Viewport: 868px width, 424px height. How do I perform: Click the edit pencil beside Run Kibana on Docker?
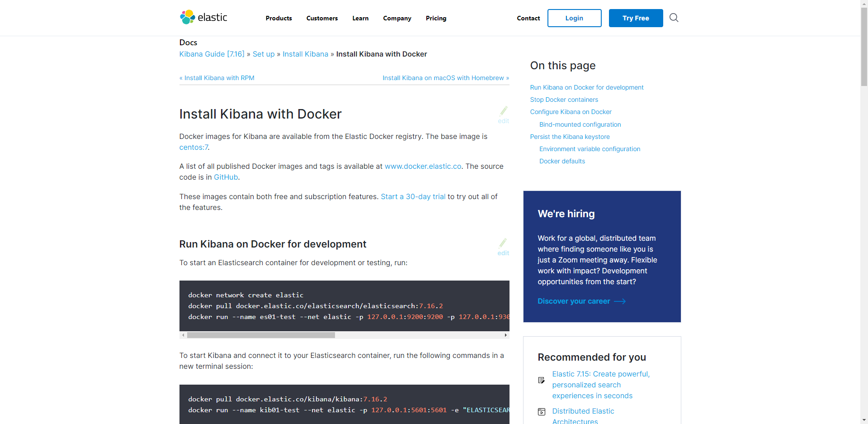click(503, 247)
